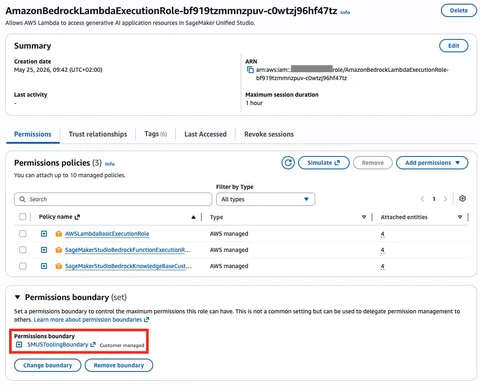This screenshot has height=386, width=480.
Task: Open the SageMakerStudioBedrockFunctionExecutionR policy link
Action: [x=128, y=250]
